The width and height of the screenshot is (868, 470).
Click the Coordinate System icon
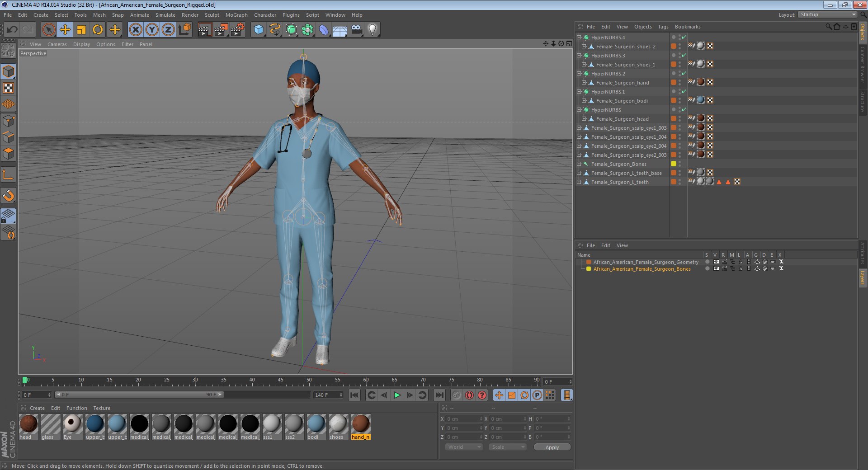tap(184, 30)
